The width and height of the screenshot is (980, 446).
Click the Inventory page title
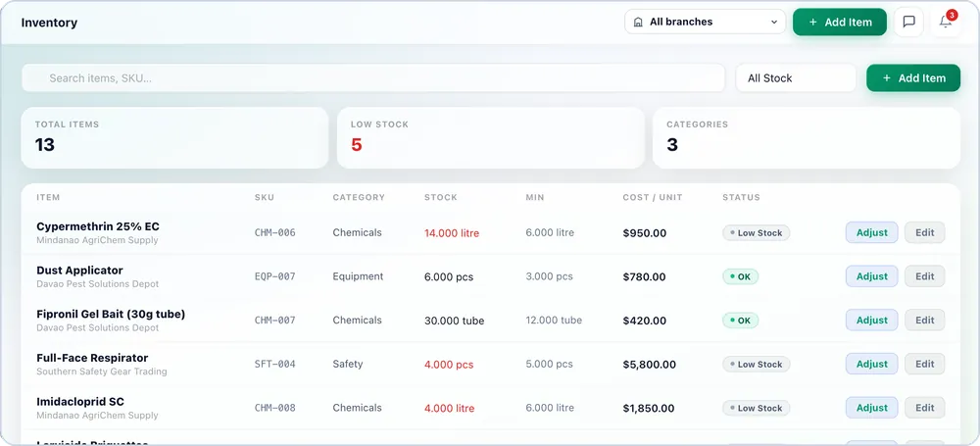tap(49, 23)
